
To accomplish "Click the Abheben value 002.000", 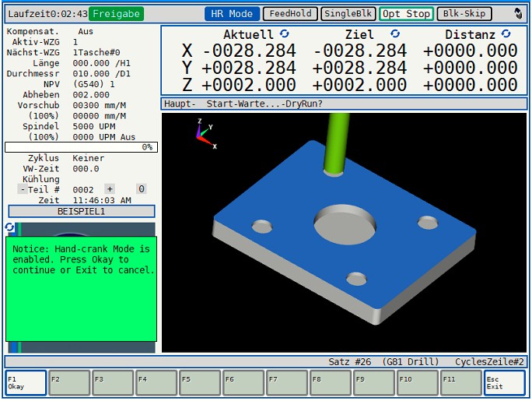I will tap(91, 95).
